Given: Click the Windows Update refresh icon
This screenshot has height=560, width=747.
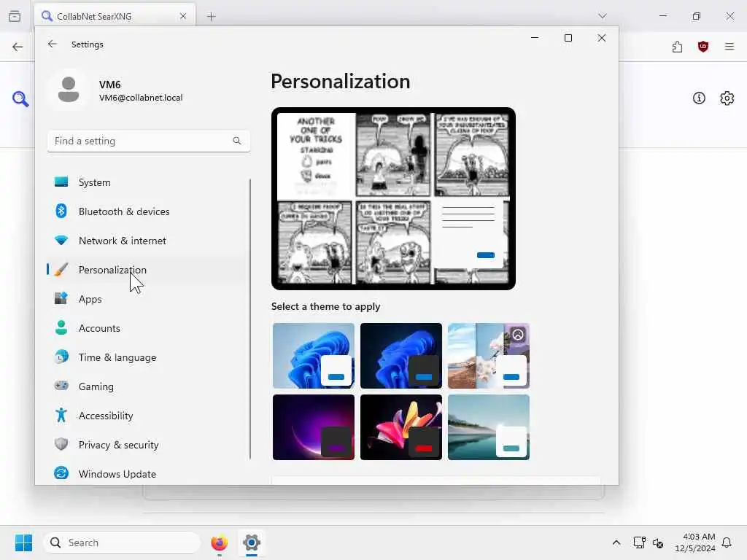Looking at the screenshot, I should 61,473.
